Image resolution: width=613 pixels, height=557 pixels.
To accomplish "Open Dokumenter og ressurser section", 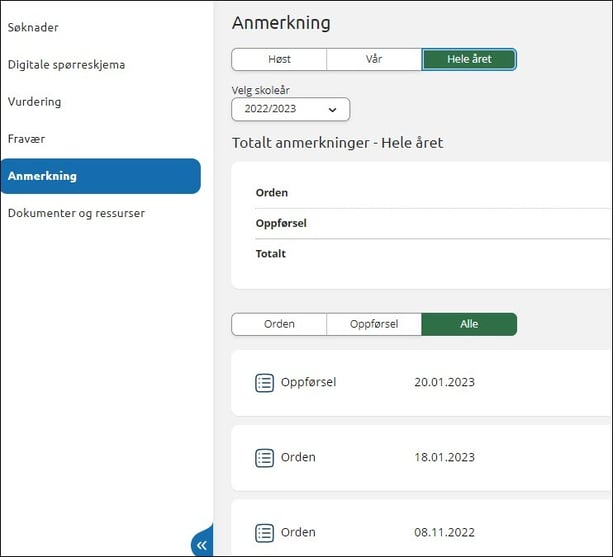I will tap(76, 213).
